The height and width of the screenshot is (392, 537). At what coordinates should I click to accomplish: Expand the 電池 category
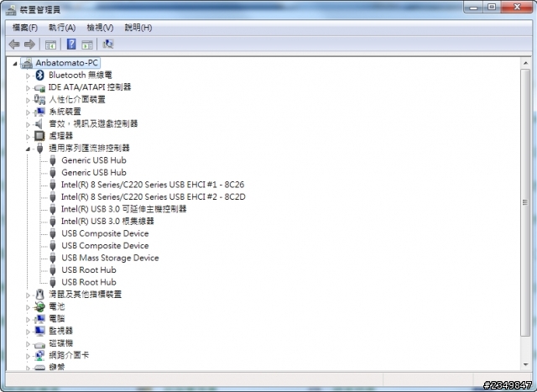(x=28, y=307)
